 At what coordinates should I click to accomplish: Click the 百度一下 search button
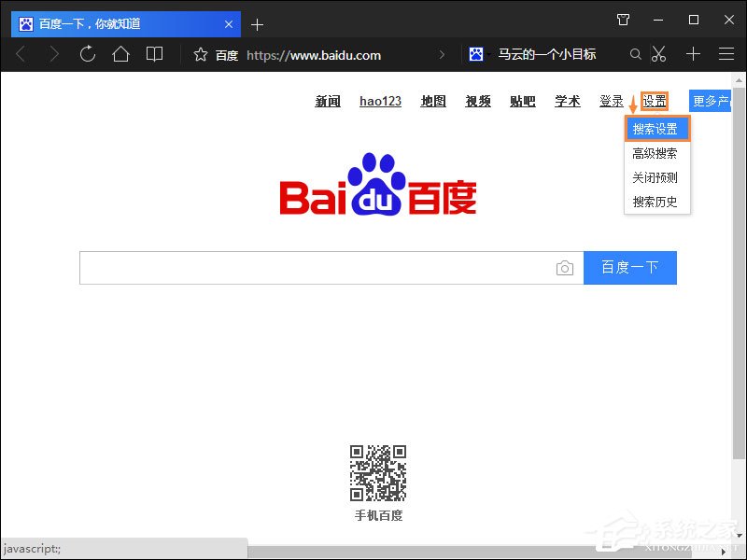(x=630, y=268)
